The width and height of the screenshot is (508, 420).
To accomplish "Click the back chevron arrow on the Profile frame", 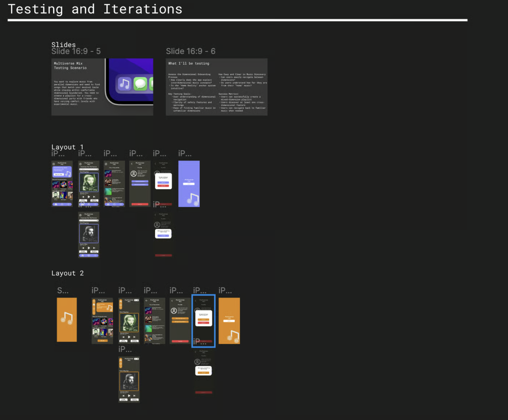I will coord(132,164).
